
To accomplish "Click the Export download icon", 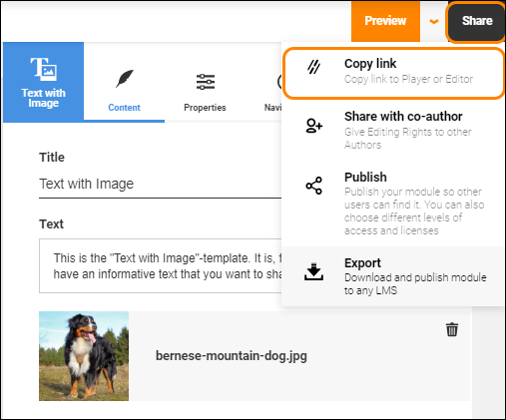I will [x=313, y=271].
